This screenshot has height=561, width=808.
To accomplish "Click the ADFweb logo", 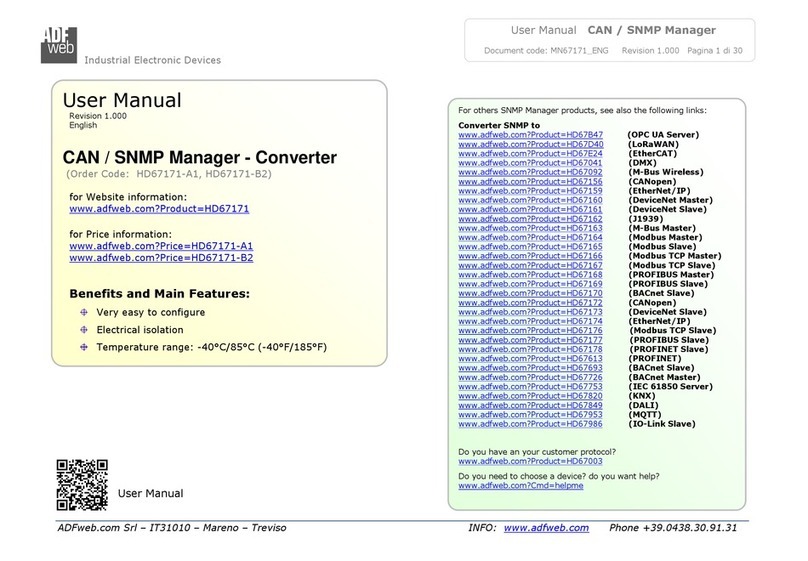I will [x=59, y=45].
